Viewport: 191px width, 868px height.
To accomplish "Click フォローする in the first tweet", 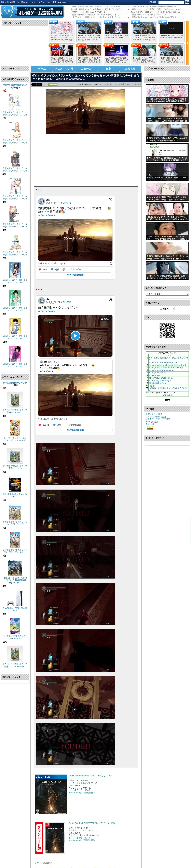I will 65,203.
